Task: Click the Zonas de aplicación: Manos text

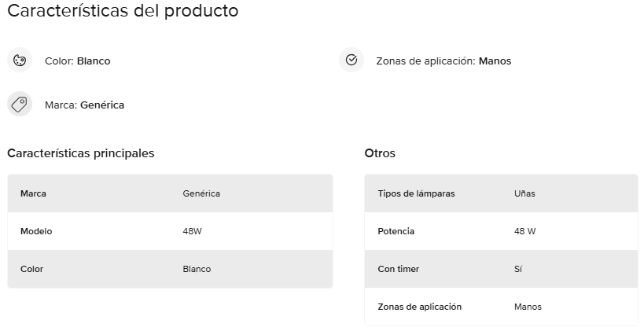Action: click(443, 61)
